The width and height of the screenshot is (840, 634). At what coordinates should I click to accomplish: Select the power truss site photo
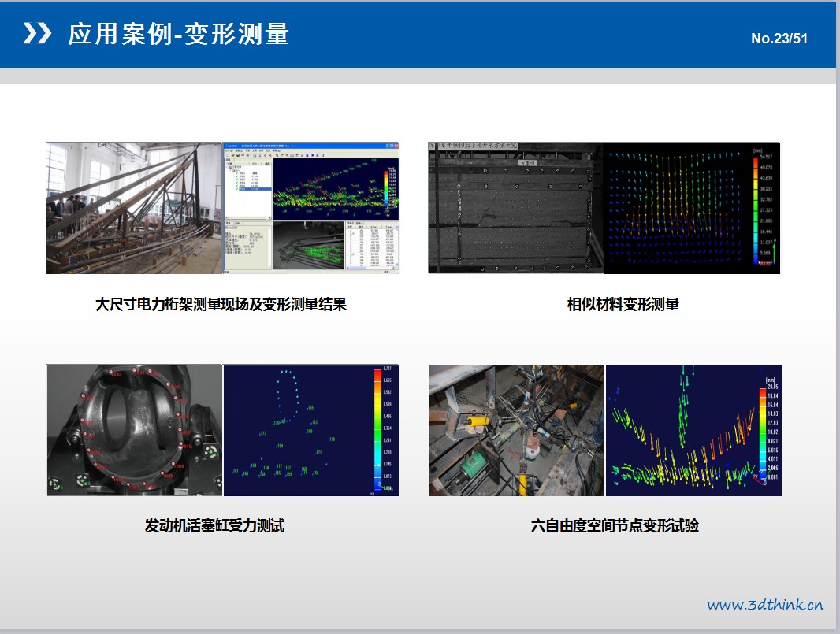pos(134,208)
